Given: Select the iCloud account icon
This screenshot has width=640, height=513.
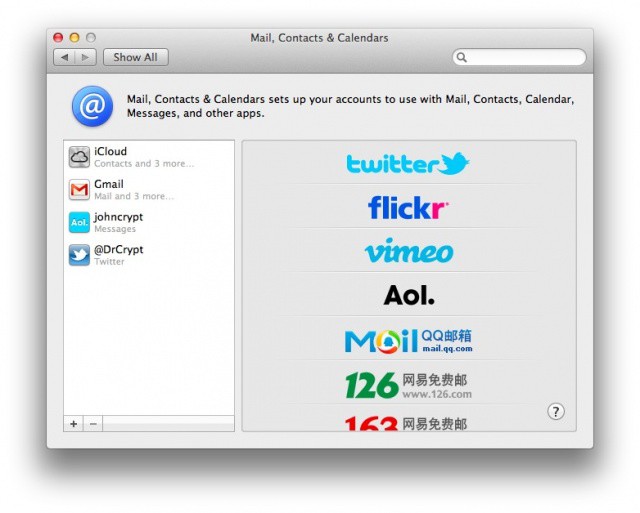Looking at the screenshot, I should pos(79,157).
